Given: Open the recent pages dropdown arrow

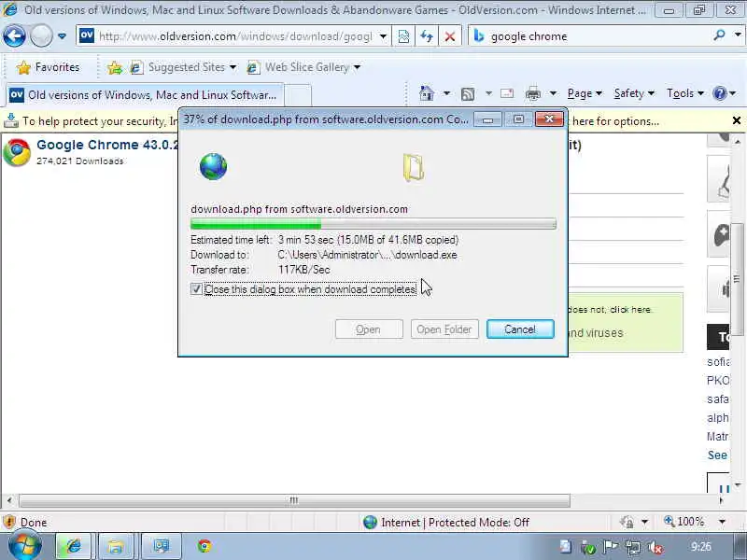Looking at the screenshot, I should click(x=62, y=36).
